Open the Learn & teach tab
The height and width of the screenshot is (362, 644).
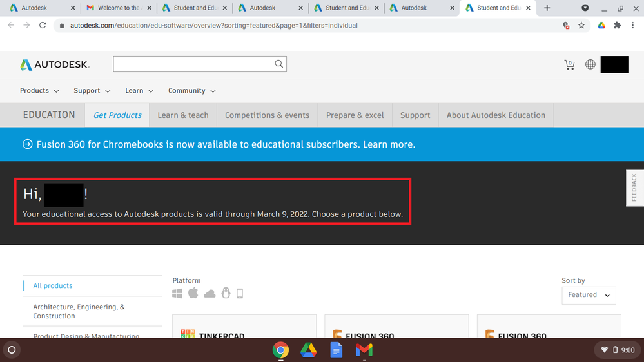[183, 115]
